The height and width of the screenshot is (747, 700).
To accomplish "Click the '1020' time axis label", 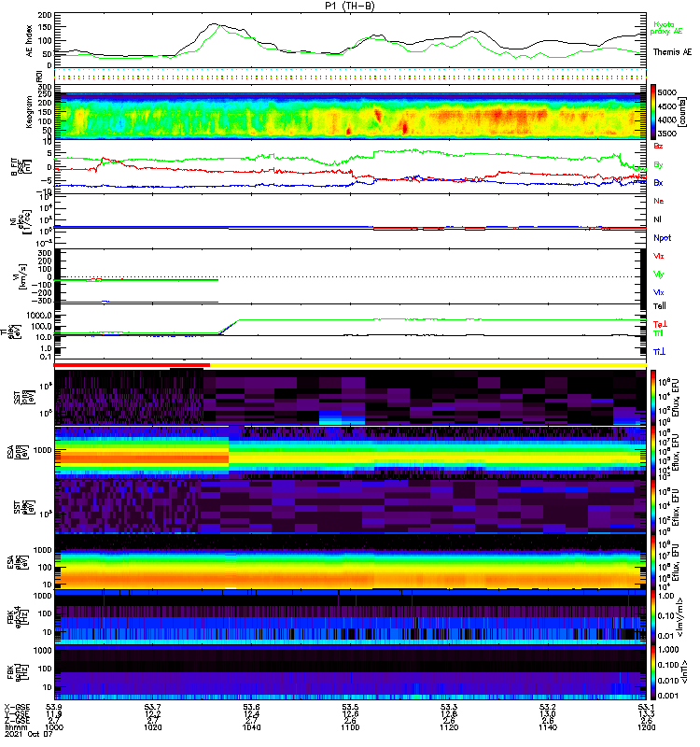I will coord(153,727).
